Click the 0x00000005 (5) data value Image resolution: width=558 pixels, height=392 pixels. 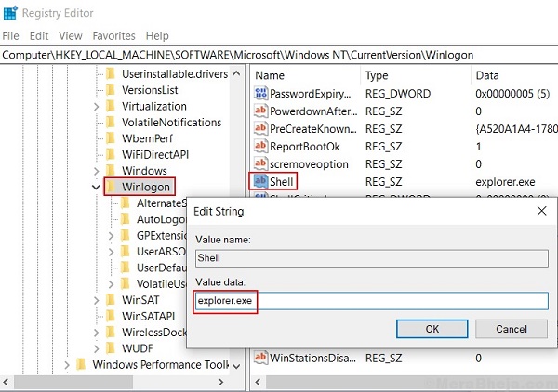(x=512, y=94)
